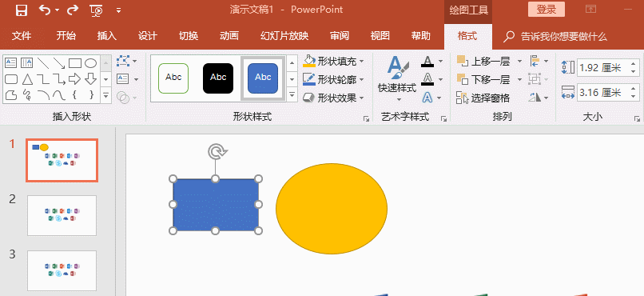The image size is (644, 296).
Task: Click the text fill A icon
Action: (427, 62)
